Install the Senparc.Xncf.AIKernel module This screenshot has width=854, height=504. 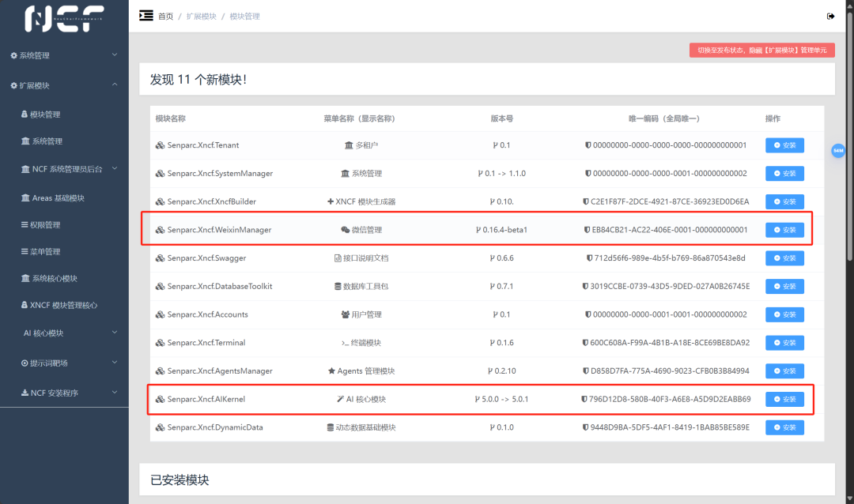click(785, 400)
